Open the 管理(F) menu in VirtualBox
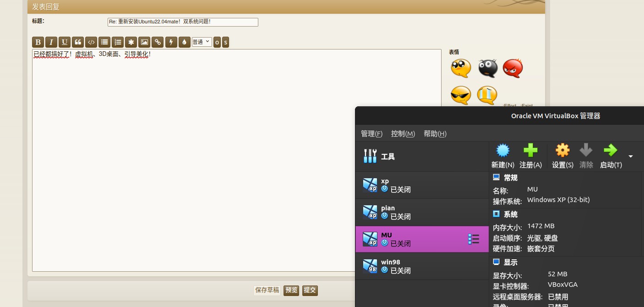Image resolution: width=644 pixels, height=307 pixels. (x=371, y=133)
